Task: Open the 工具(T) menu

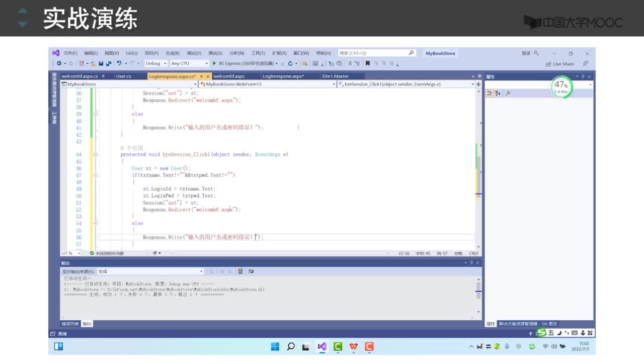Action: pos(258,53)
